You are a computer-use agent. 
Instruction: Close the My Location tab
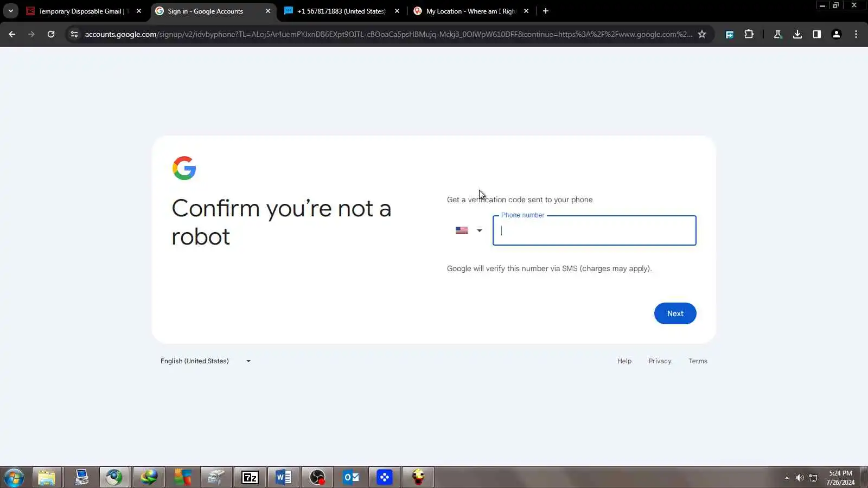(526, 11)
